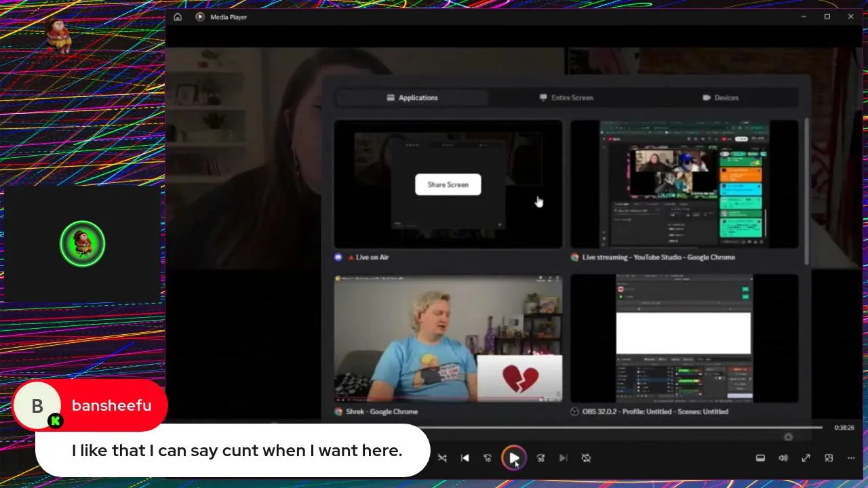868x488 pixels.
Task: Select the Devices tab
Action: pos(720,98)
